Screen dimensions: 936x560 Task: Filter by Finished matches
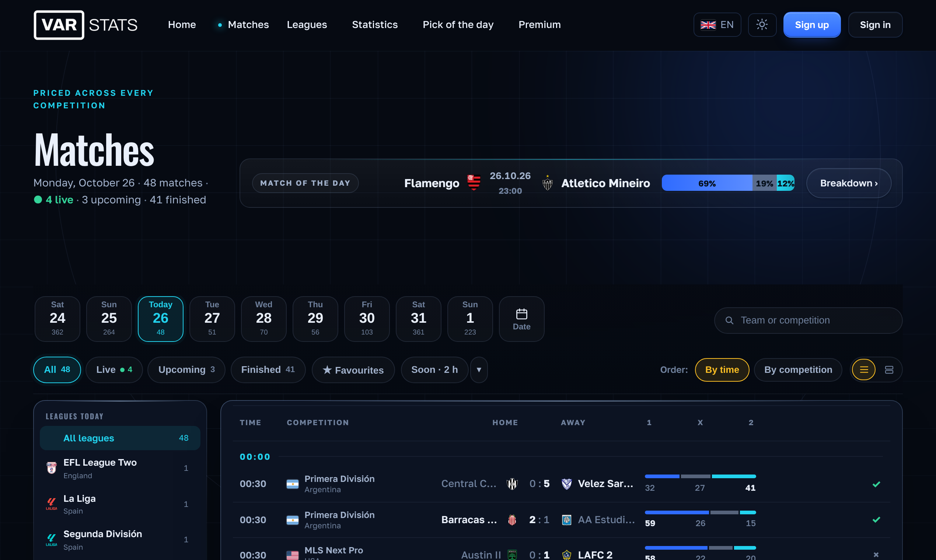268,370
